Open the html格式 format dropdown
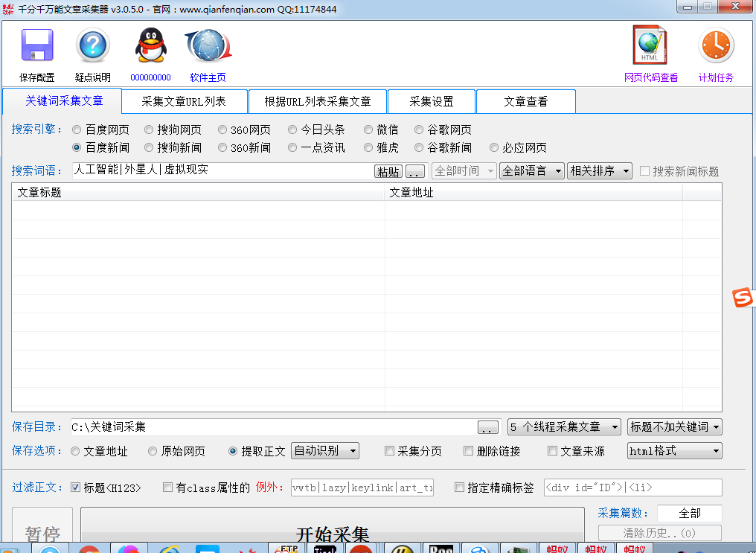Screen dimensions: 756x553 click(x=674, y=451)
